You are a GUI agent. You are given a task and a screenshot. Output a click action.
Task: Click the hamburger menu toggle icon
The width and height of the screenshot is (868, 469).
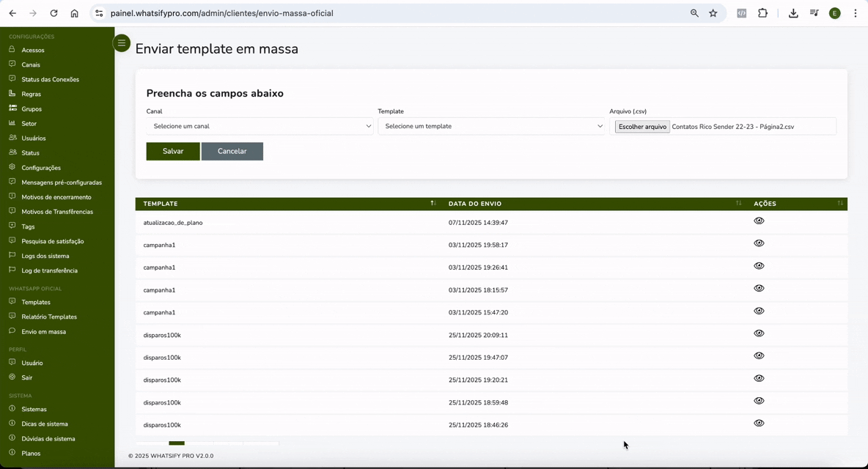(x=122, y=43)
